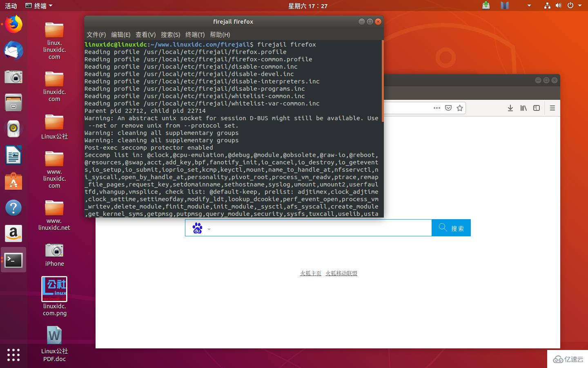The width and height of the screenshot is (588, 368).
Task: Open the linuxidc.com desktop folder
Action: [x=54, y=87]
